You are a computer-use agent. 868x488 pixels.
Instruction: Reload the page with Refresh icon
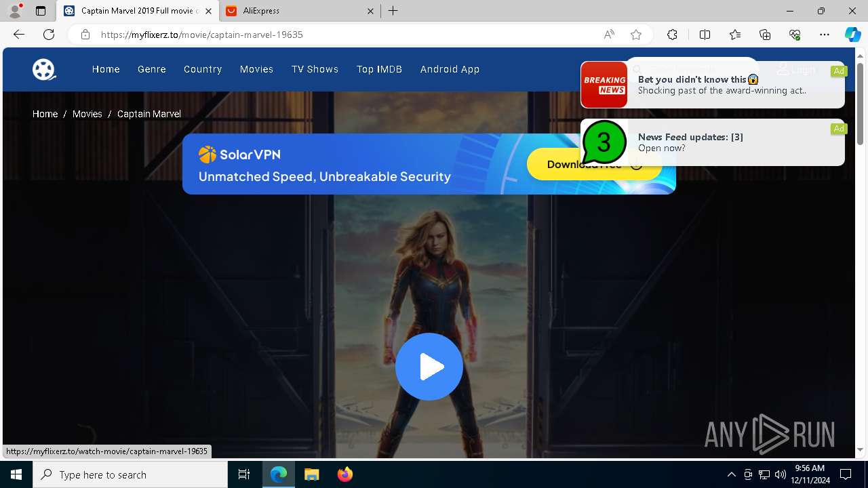49,35
